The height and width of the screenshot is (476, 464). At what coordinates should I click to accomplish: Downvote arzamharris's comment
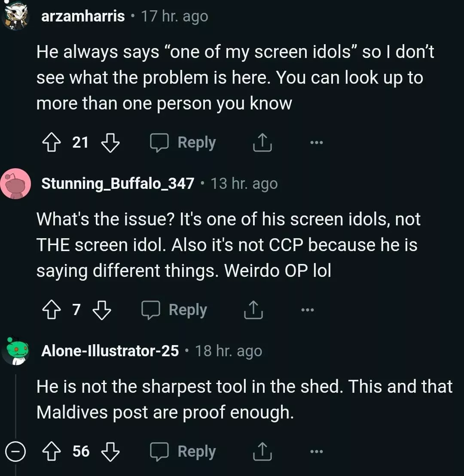click(x=110, y=142)
